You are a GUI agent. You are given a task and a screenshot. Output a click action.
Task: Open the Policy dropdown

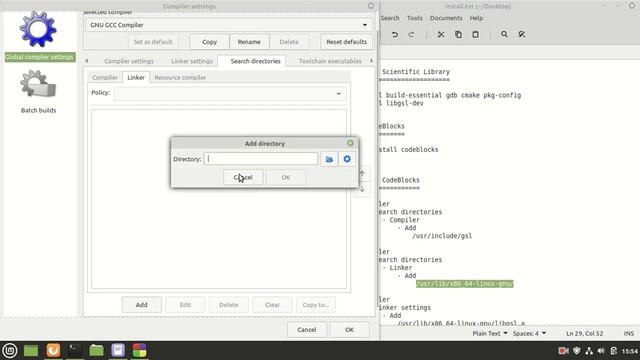[x=230, y=93]
